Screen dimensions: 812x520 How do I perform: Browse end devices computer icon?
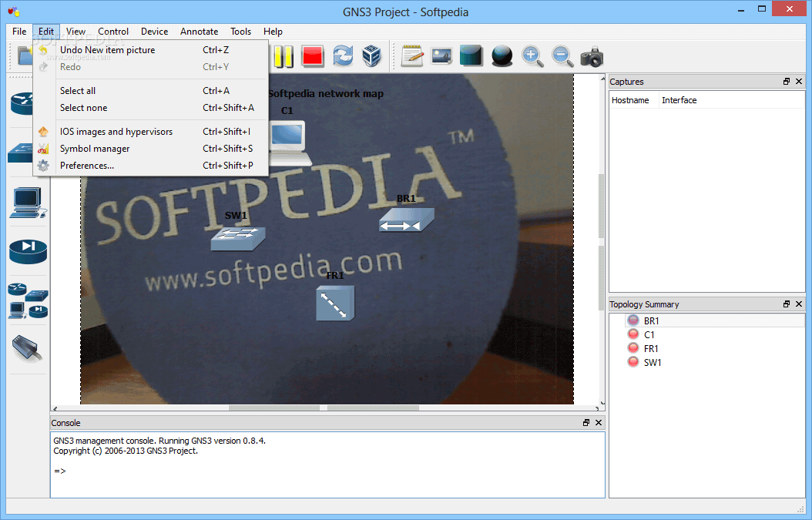28,203
